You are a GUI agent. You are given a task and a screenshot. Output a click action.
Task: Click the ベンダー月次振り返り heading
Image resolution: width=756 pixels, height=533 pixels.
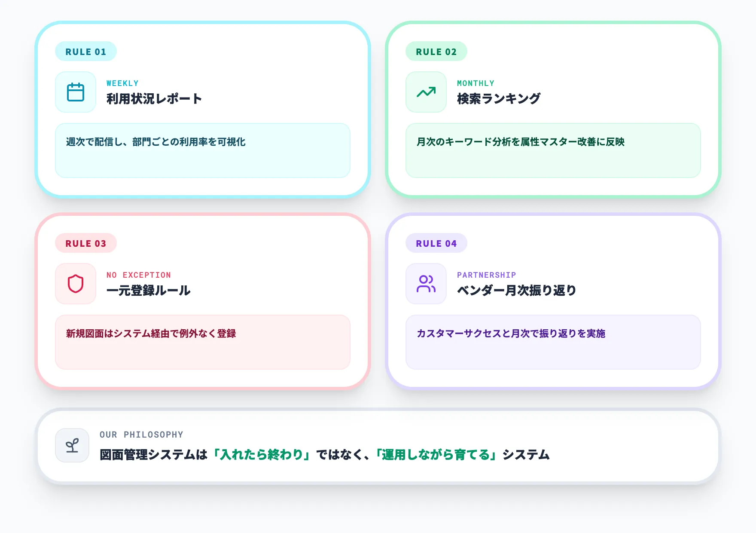tap(517, 290)
